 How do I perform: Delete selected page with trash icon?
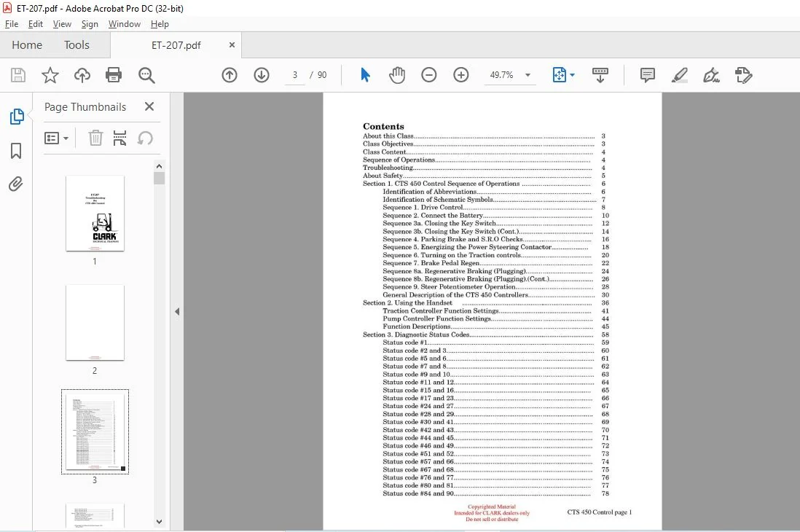pyautogui.click(x=95, y=138)
